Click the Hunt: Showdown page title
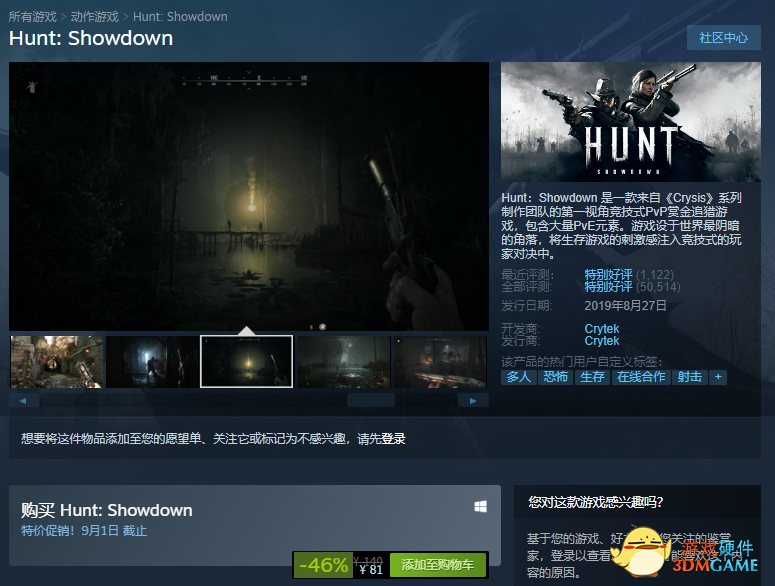775x586 pixels. [91, 38]
